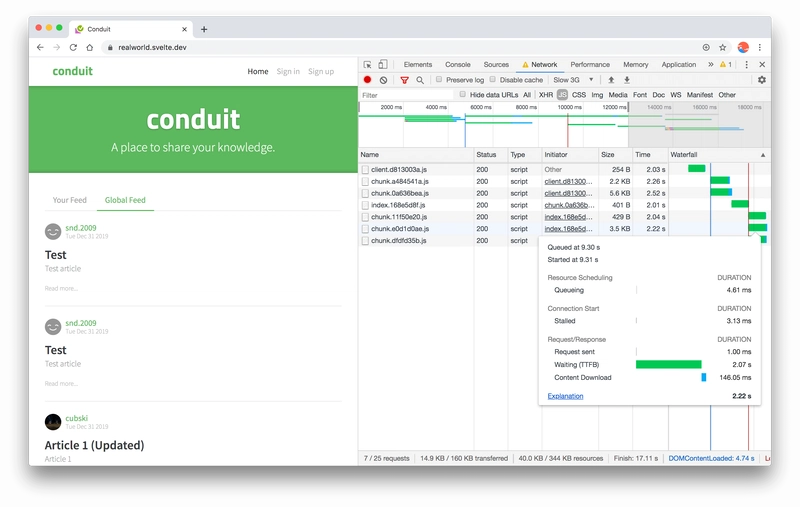Open the Application tab

(x=679, y=65)
